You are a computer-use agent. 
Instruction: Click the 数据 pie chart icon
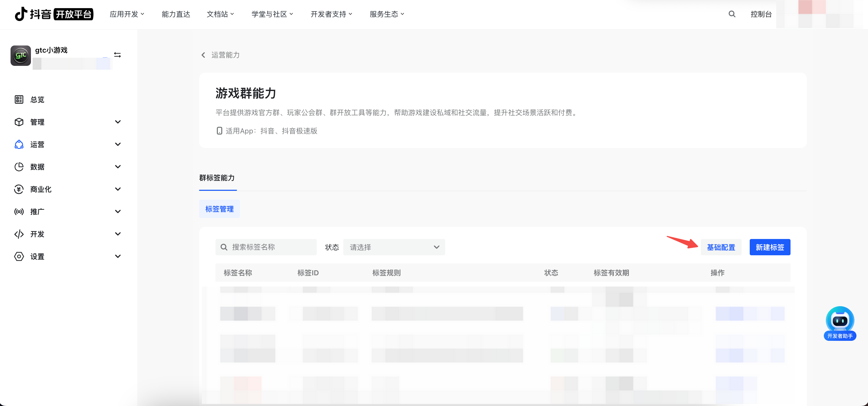(x=19, y=167)
